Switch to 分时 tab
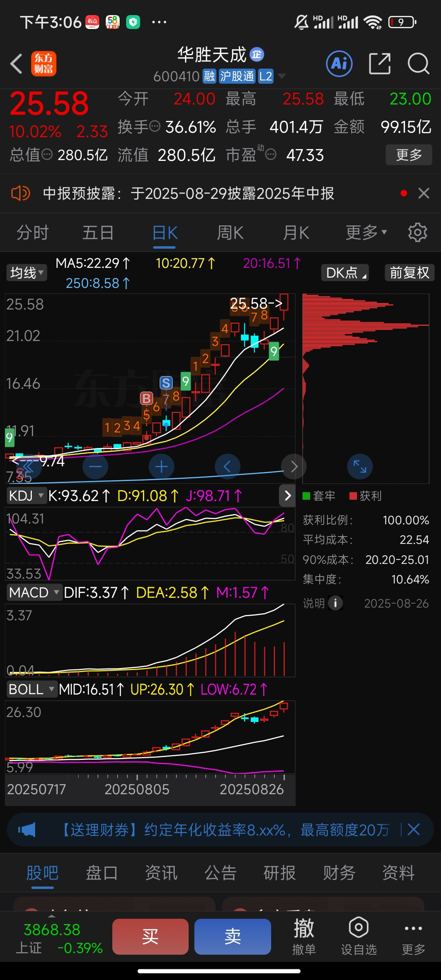Screen dimensions: 441x980 coord(33,233)
